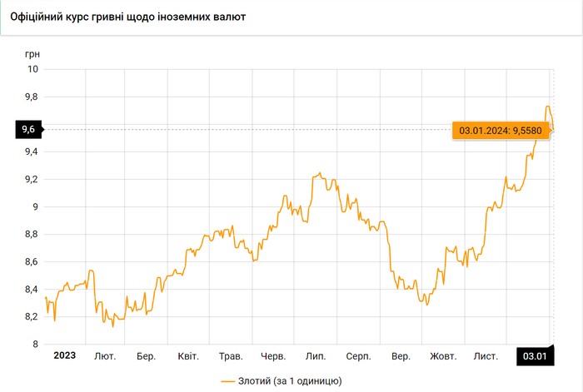Select the Серп. month axis label
583x392 pixels.
tap(358, 356)
